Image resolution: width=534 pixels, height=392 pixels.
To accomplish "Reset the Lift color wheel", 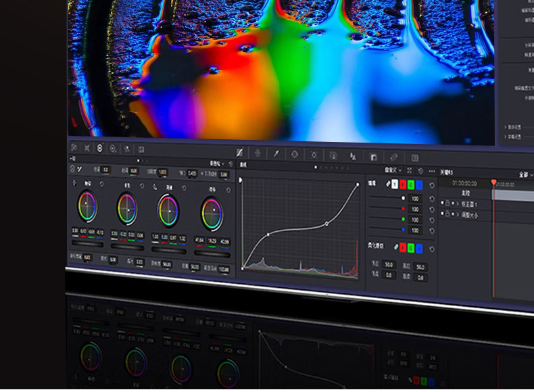I will [x=101, y=183].
